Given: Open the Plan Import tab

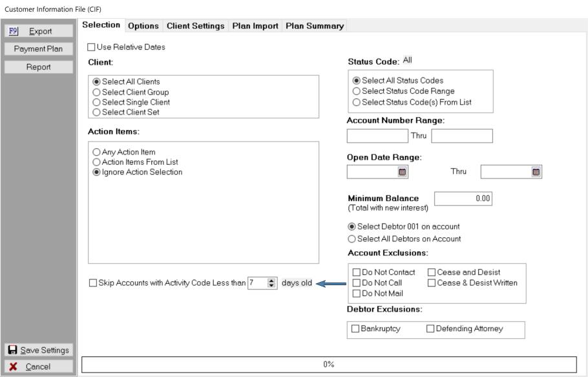Looking at the screenshot, I should coord(255,26).
